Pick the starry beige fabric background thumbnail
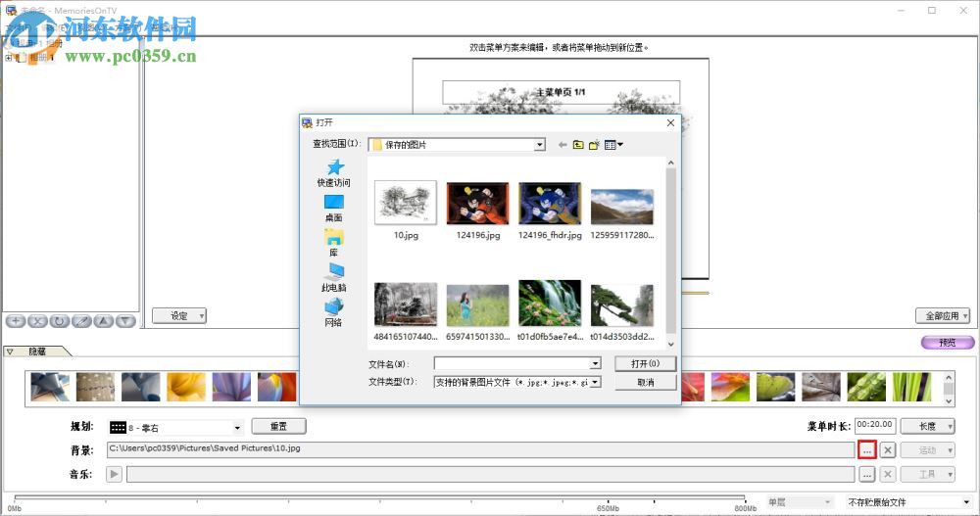Viewport: 980px width, 516px height. pyautogui.click(x=95, y=387)
